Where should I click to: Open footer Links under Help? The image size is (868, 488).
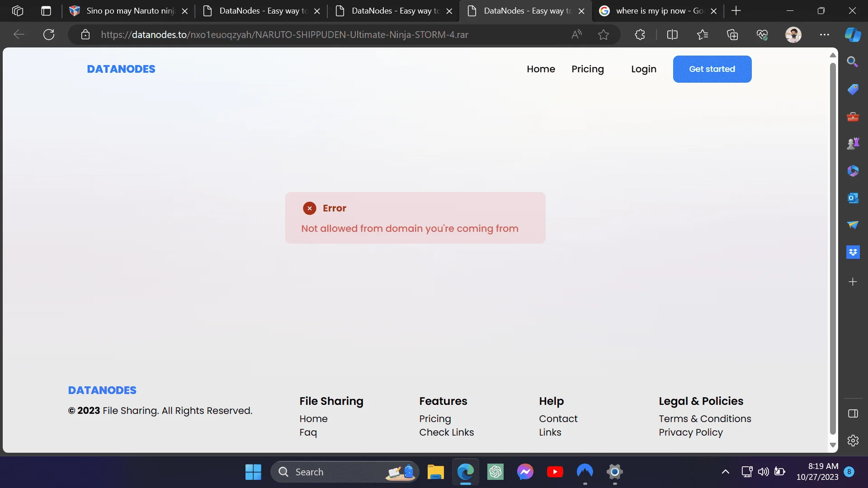point(550,432)
